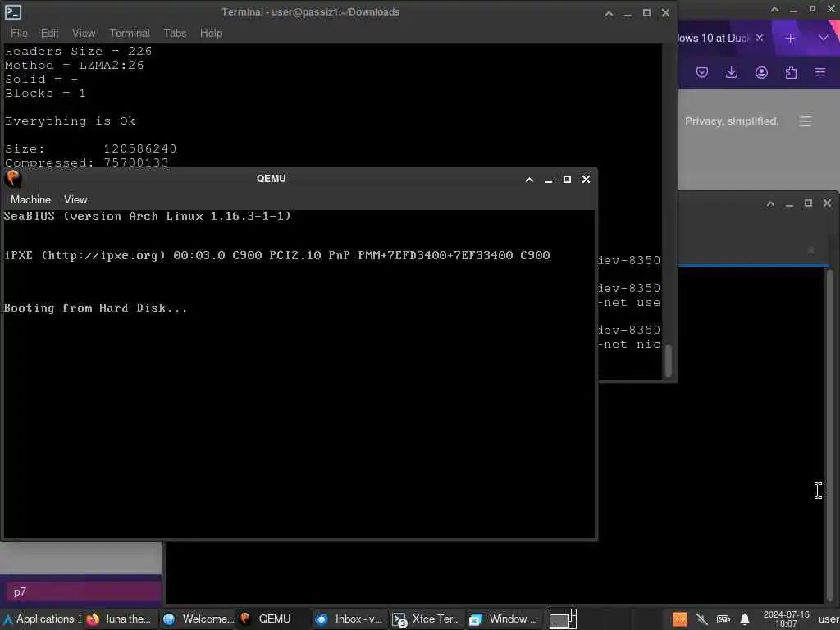
Task: Open the QEMU Machine menu
Action: (30, 199)
